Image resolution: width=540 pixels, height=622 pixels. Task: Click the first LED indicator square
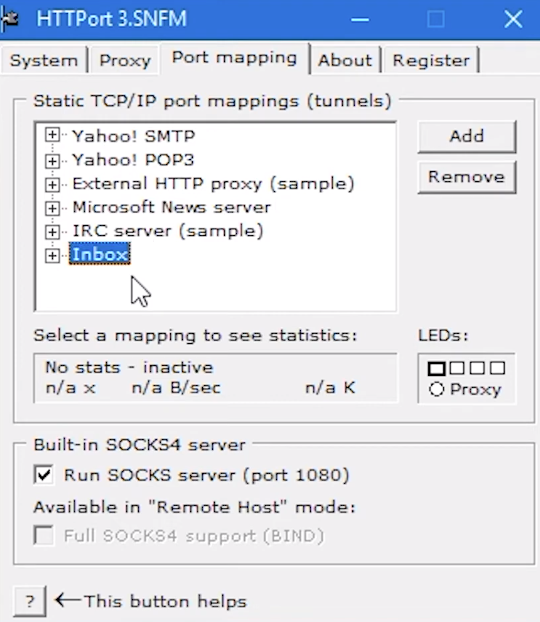[436, 369]
